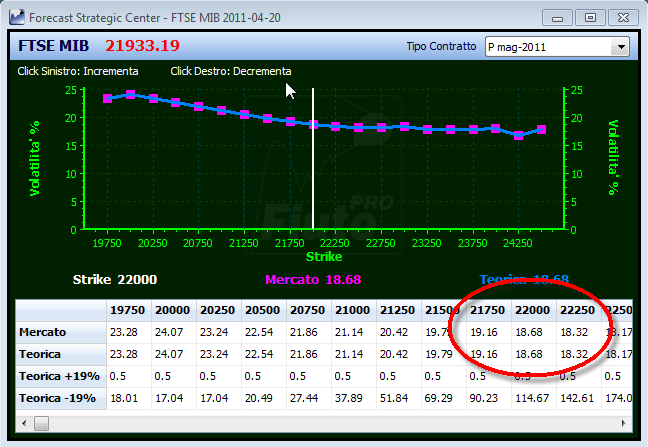
Task: Minimize the Forecast Strategic Center window
Action: [557, 17]
